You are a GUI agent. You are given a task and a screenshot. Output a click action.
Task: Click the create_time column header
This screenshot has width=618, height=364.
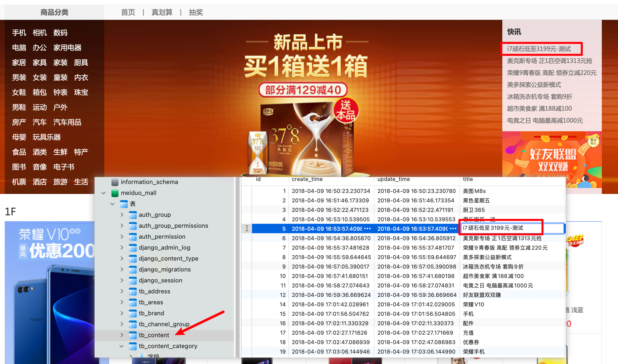coord(331,180)
